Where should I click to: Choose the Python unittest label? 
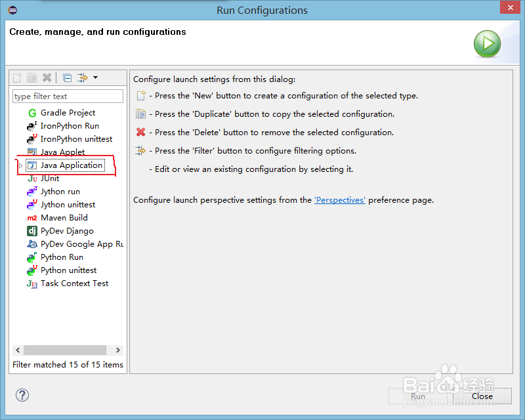69,270
